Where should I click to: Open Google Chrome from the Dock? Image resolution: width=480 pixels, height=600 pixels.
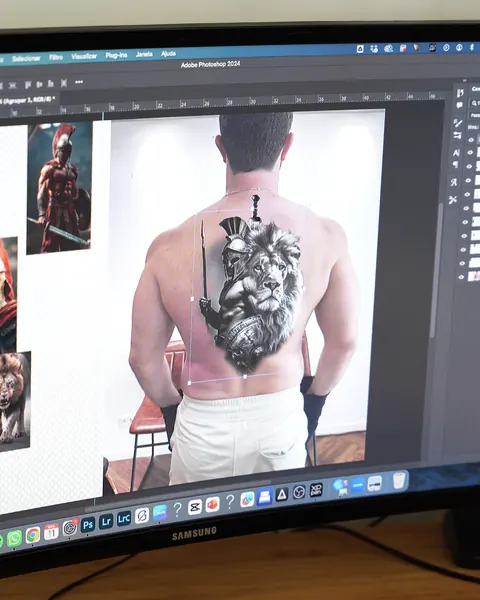[x=33, y=535]
